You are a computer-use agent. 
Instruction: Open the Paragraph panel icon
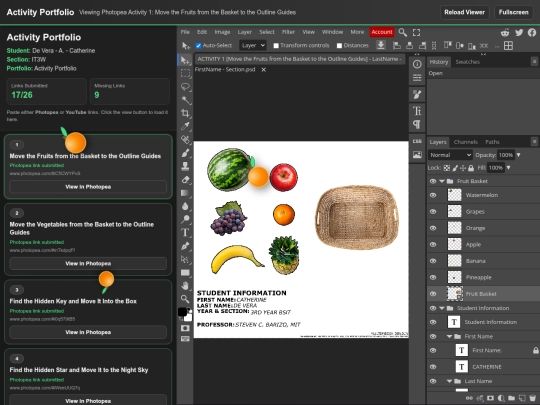417,124
